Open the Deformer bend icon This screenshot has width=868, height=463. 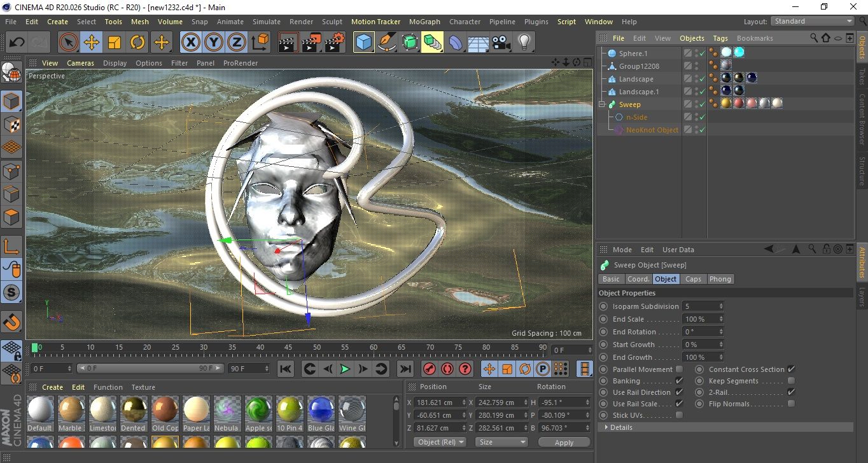(x=456, y=43)
